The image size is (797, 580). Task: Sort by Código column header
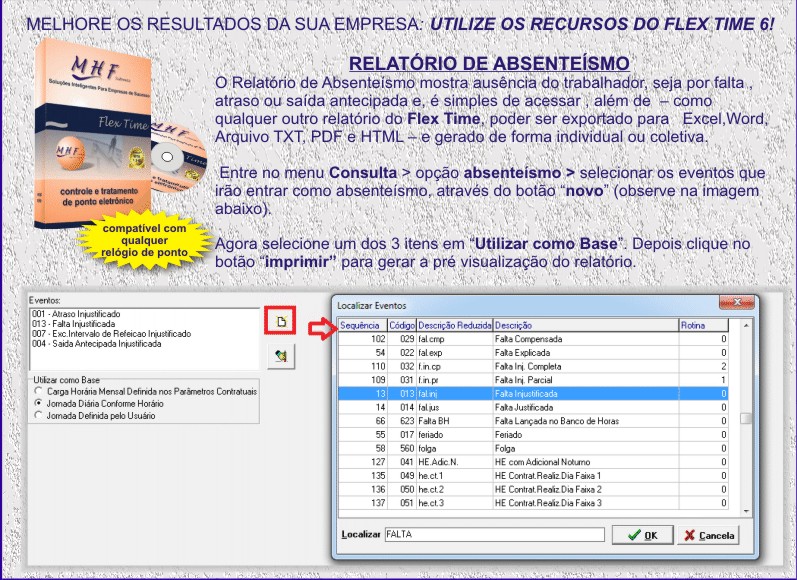tap(402, 325)
